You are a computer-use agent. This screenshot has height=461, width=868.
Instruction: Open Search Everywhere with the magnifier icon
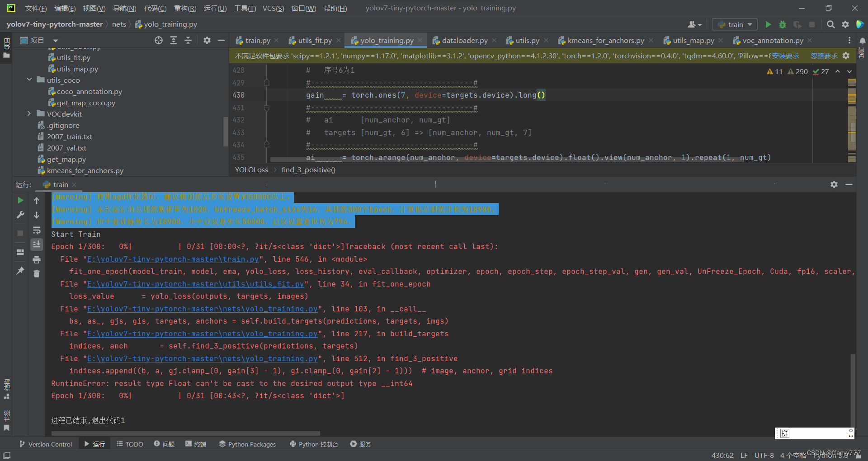pos(830,24)
